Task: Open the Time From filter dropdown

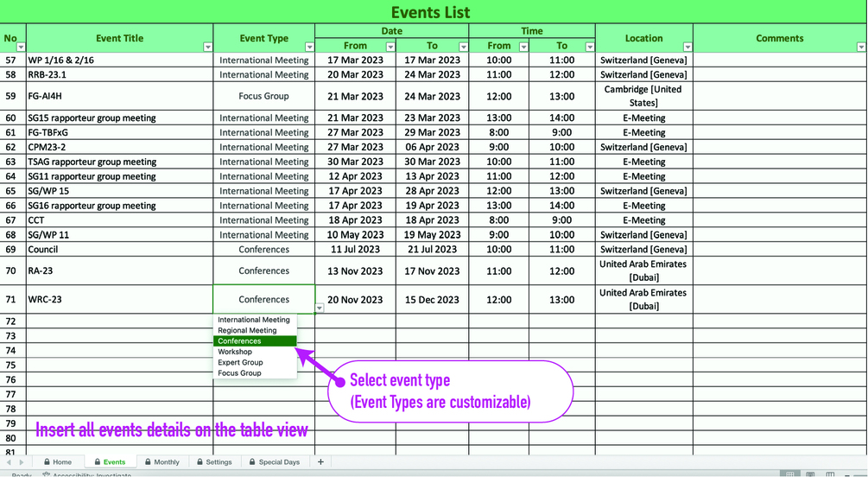Action: [x=523, y=47]
